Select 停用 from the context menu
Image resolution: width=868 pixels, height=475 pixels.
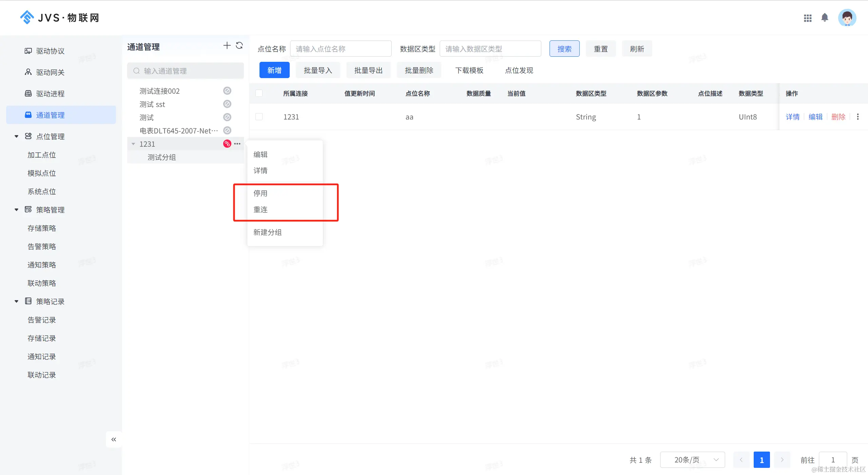[261, 193]
